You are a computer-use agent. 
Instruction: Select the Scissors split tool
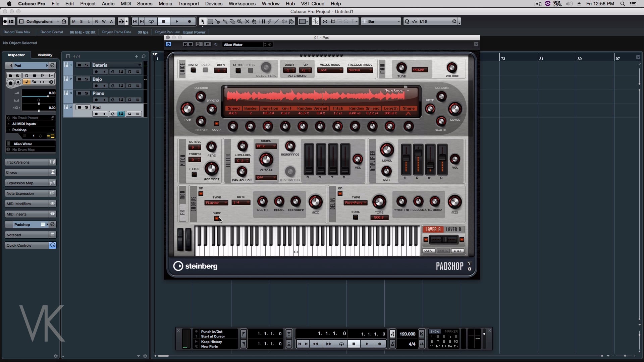218,21
